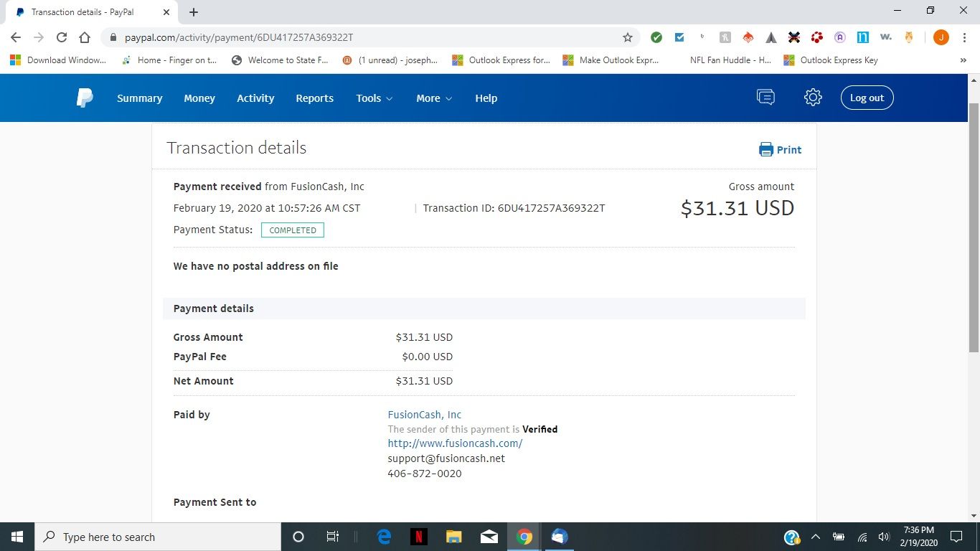This screenshot has width=980, height=551.
Task: Open the Chrome profile avatar J
Action: click(941, 37)
